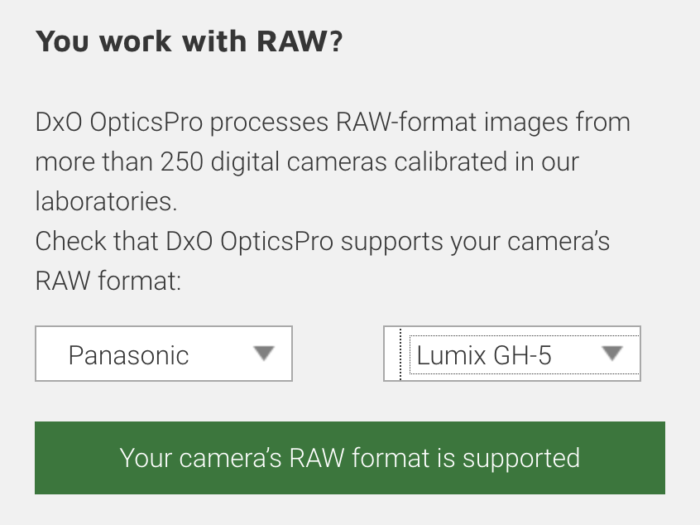Click the green RAW format supported banner

[x=349, y=458]
